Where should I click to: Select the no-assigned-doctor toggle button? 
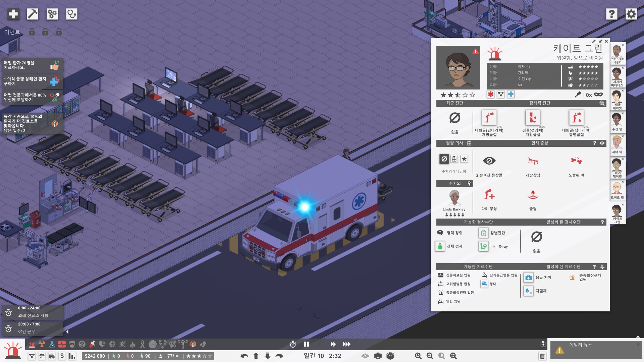click(444, 159)
